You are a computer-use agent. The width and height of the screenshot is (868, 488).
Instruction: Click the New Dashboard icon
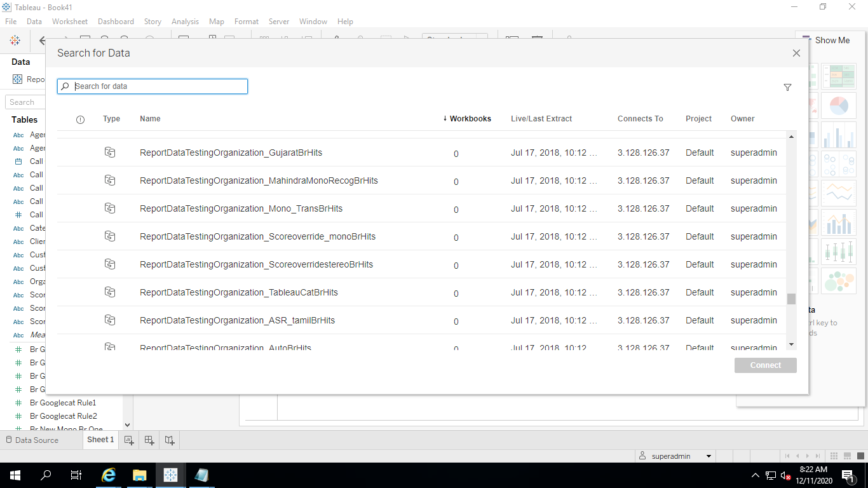click(x=149, y=440)
